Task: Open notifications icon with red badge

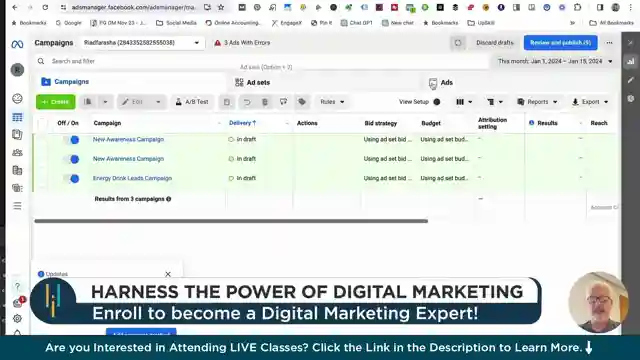Action: pos(18,302)
